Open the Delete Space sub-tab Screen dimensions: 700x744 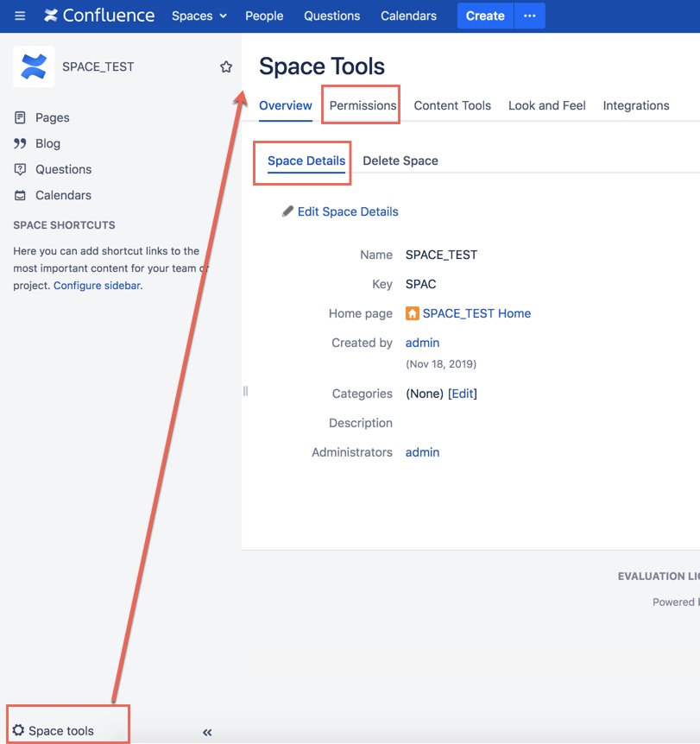click(x=400, y=161)
